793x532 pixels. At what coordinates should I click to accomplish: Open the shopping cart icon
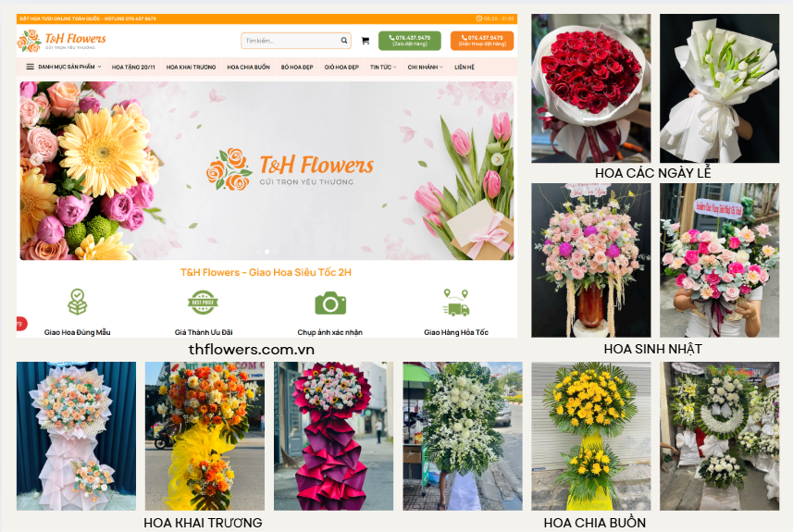[366, 41]
